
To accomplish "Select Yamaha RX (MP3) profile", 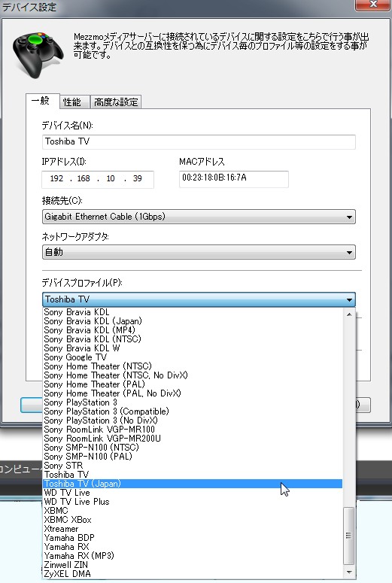I will pyautogui.click(x=193, y=556).
